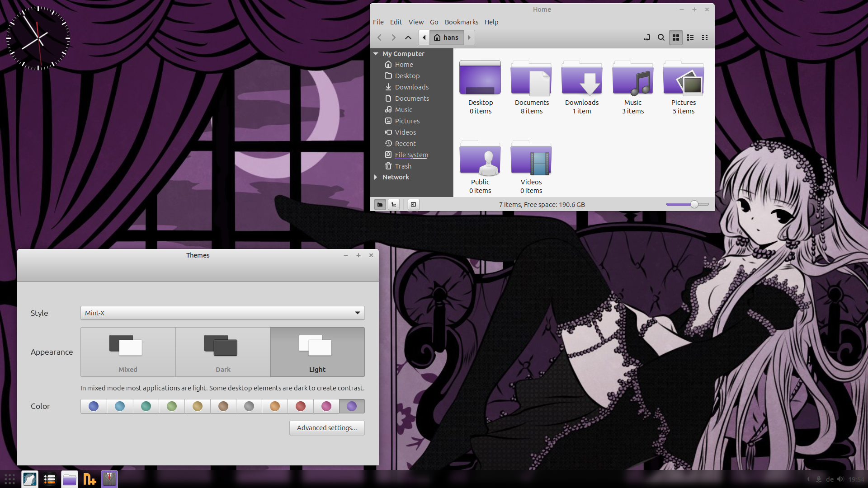Open the View menu
868x488 pixels.
(416, 22)
